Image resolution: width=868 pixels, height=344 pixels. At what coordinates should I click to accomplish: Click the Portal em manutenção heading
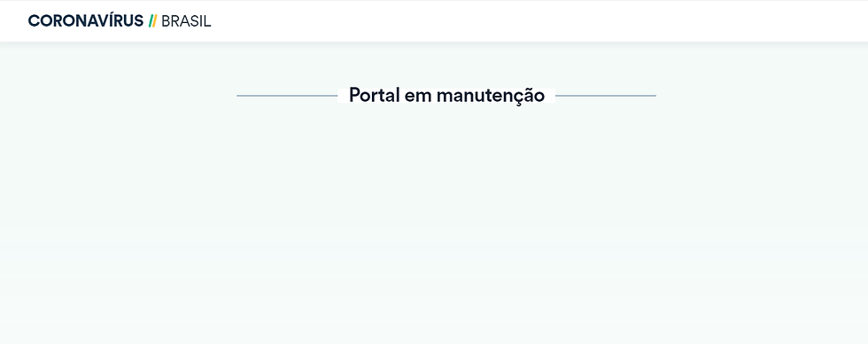tap(446, 95)
